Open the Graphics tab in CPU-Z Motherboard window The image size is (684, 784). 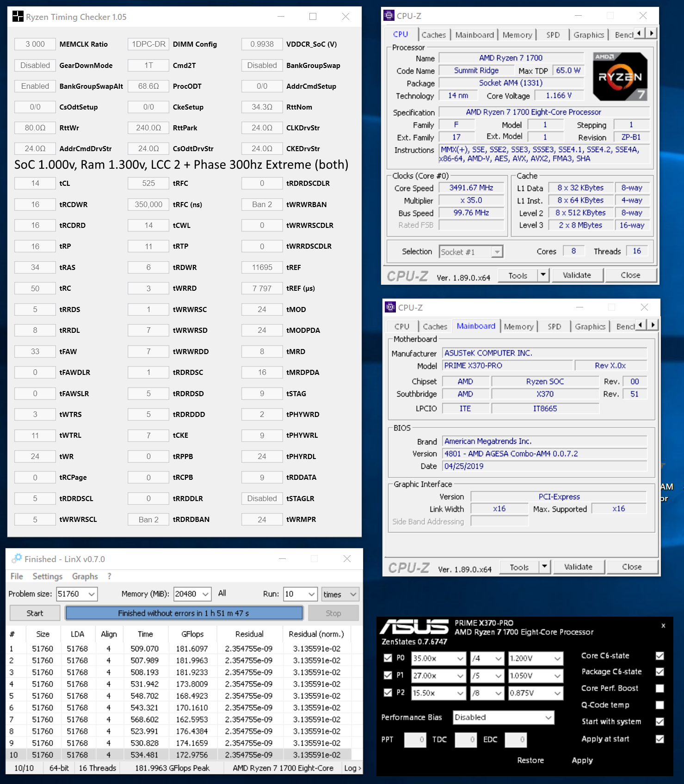590,326
